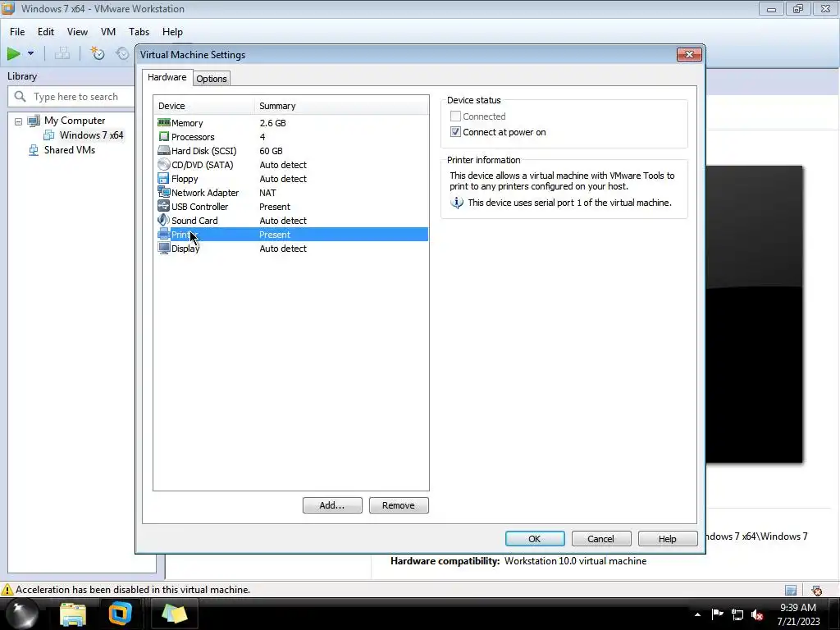Click the dialog Help button
Viewport: 840px width, 630px height.
pos(668,539)
